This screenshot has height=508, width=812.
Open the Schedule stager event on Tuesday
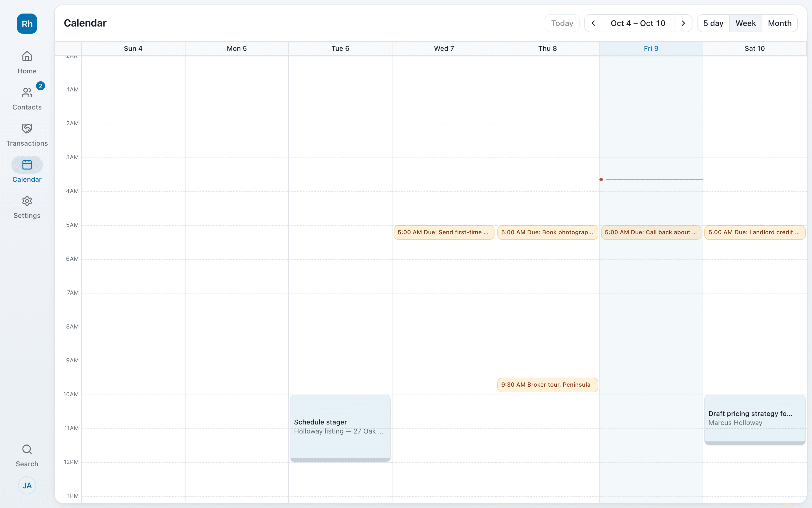(x=340, y=428)
